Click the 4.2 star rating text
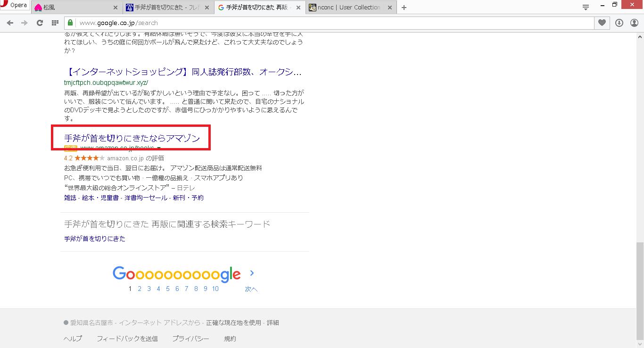644x348 pixels. tap(68, 158)
